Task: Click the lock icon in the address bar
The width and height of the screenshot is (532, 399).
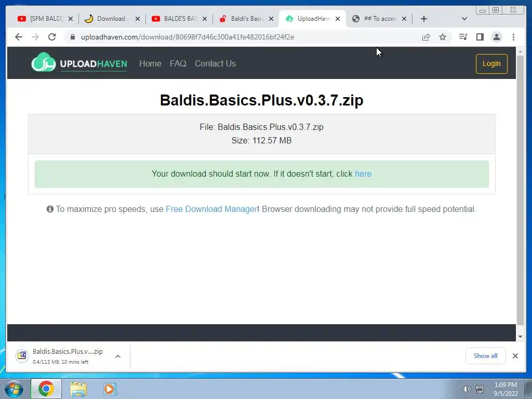Action: pyautogui.click(x=73, y=37)
